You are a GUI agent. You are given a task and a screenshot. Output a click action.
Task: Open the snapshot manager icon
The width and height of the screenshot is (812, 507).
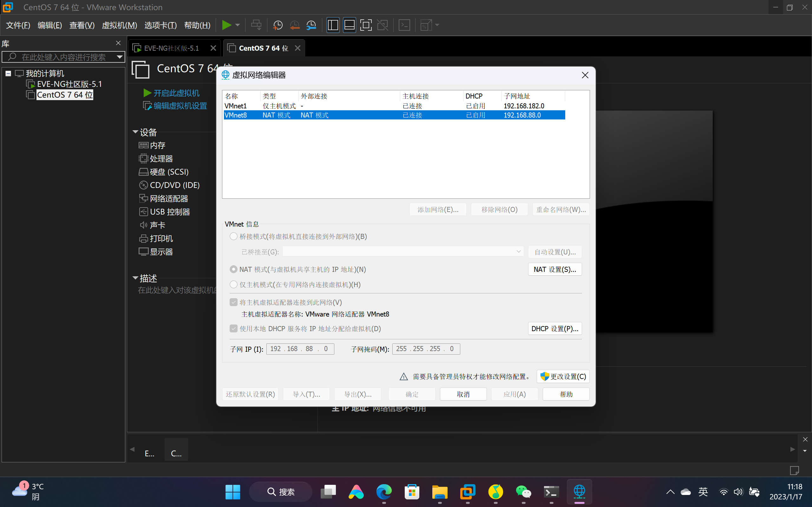point(311,25)
